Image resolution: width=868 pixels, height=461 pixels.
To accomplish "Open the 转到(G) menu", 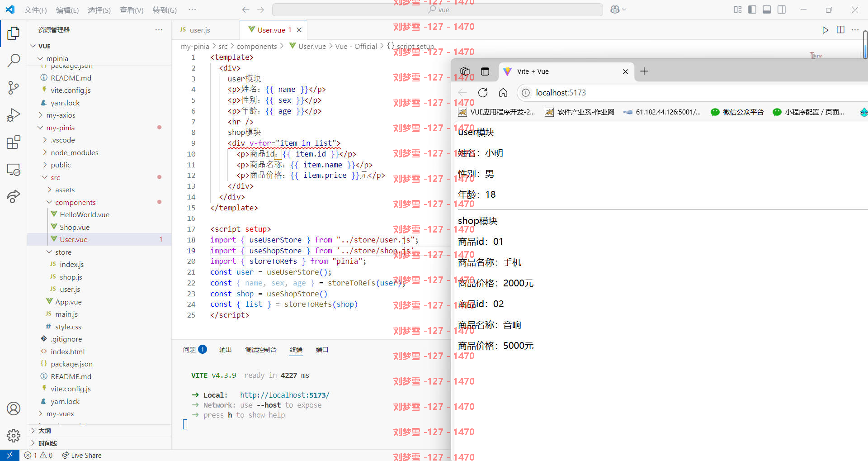I will pos(165,10).
